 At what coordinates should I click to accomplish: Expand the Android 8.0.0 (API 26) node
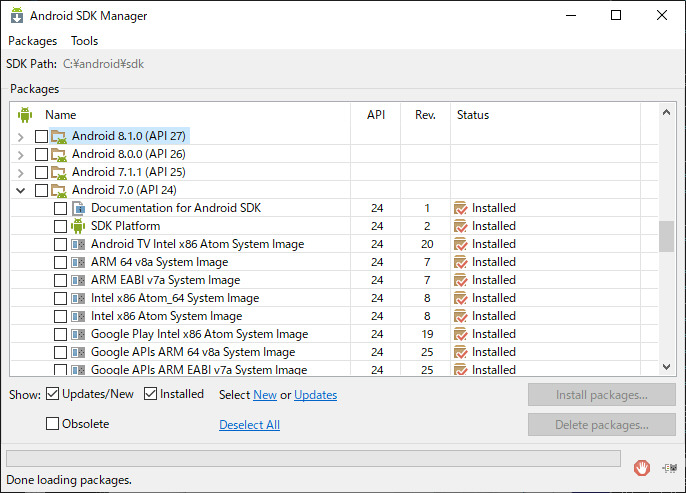21,154
